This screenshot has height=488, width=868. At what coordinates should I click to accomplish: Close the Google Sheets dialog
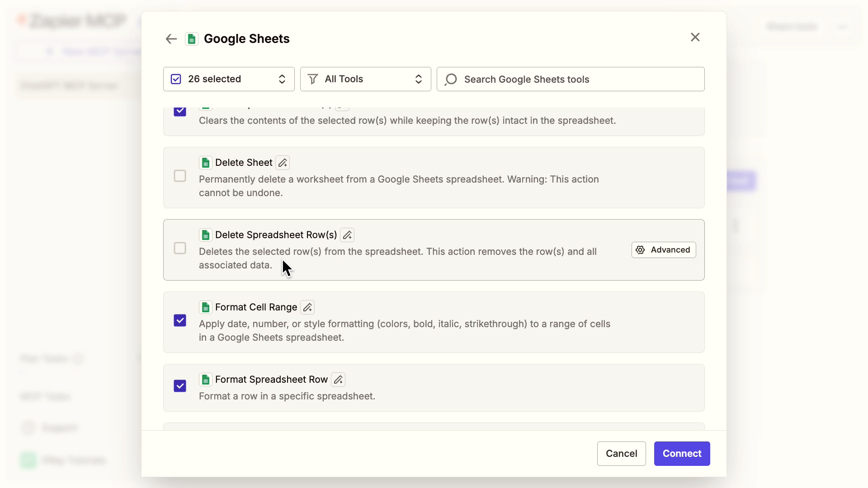pyautogui.click(x=695, y=37)
